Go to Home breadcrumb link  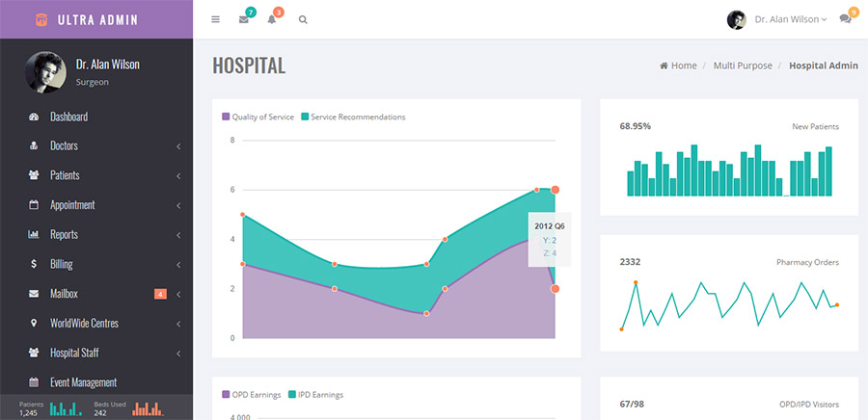[684, 66]
